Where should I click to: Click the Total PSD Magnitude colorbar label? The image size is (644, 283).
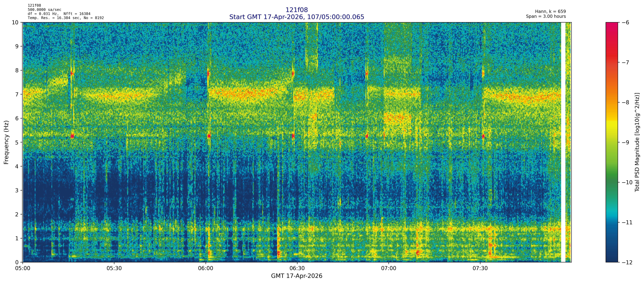637,142
